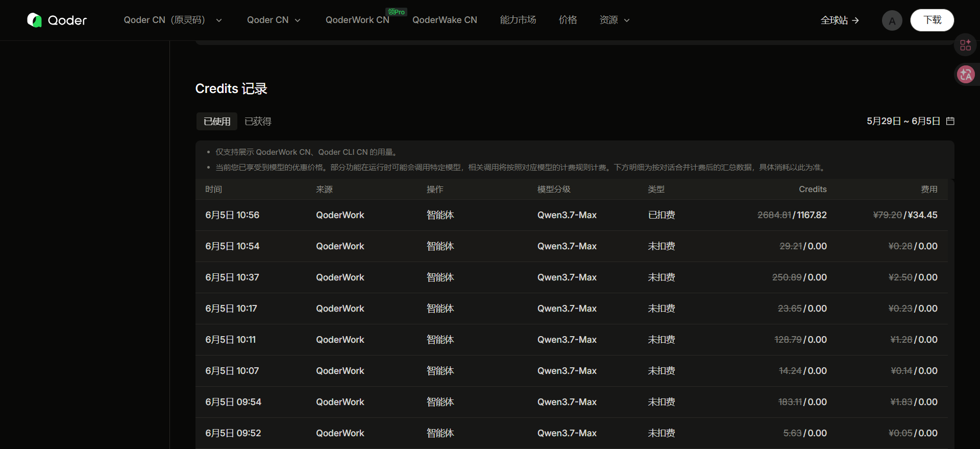The width and height of the screenshot is (980, 449).
Task: Click the Qoder logo icon
Action: 34,20
